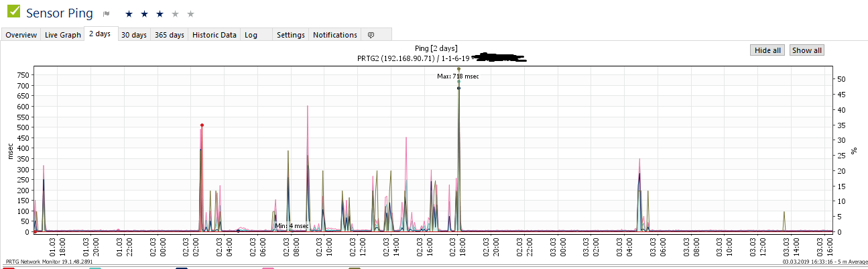This screenshot has width=868, height=269.
Task: Click the Hide all button
Action: (x=767, y=50)
